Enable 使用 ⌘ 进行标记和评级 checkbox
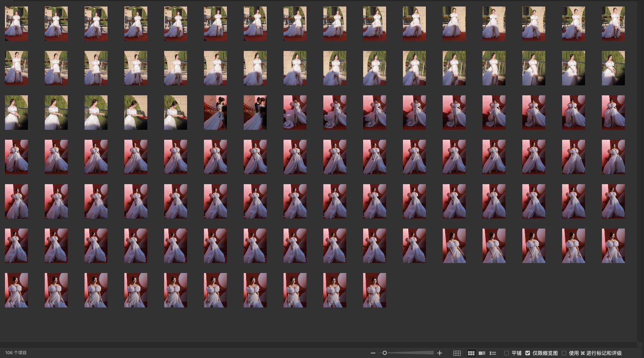The height and width of the screenshot is (358, 644). point(564,353)
